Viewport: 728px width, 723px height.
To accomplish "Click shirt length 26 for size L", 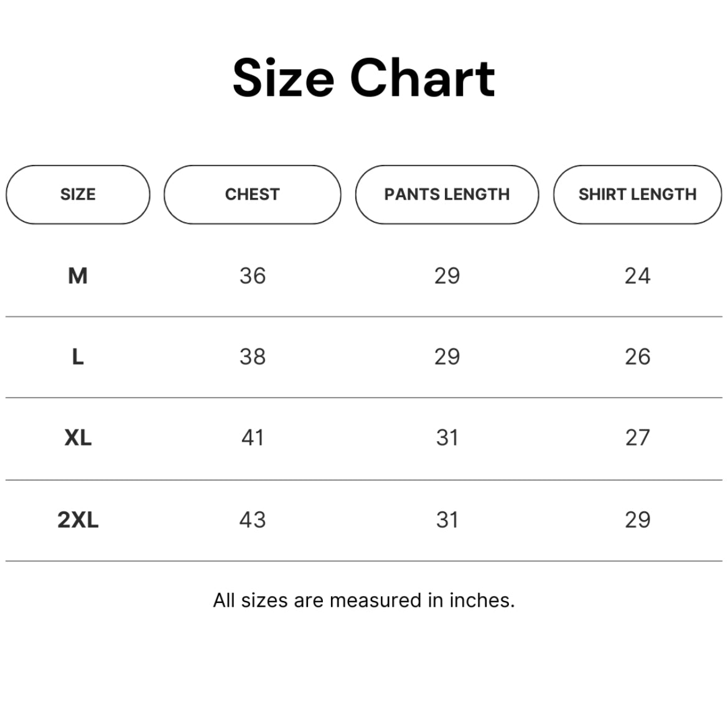I will [637, 357].
